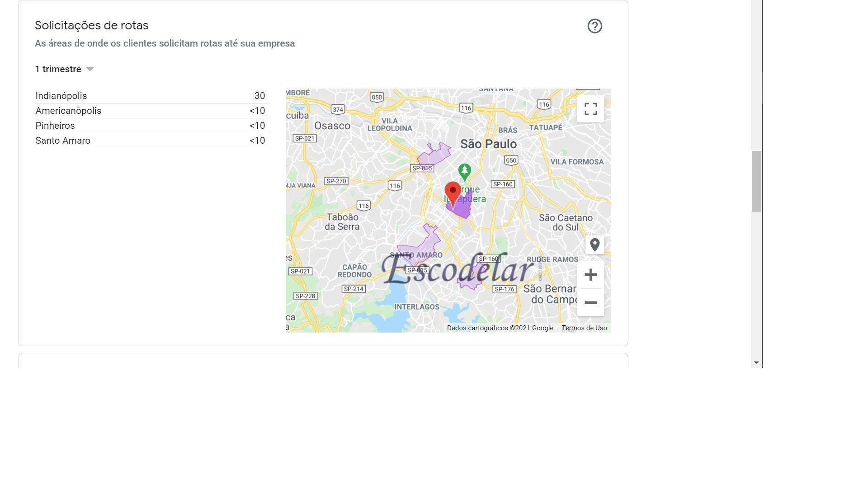The width and height of the screenshot is (868, 488).
Task: Click the CAPÃO REDONDO map label
Action: [354, 271]
